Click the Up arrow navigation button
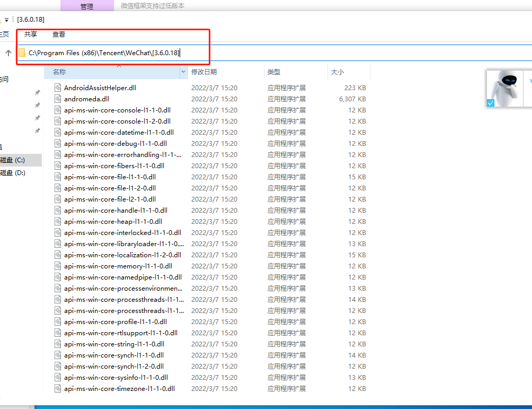532x409 pixels. coord(8,53)
